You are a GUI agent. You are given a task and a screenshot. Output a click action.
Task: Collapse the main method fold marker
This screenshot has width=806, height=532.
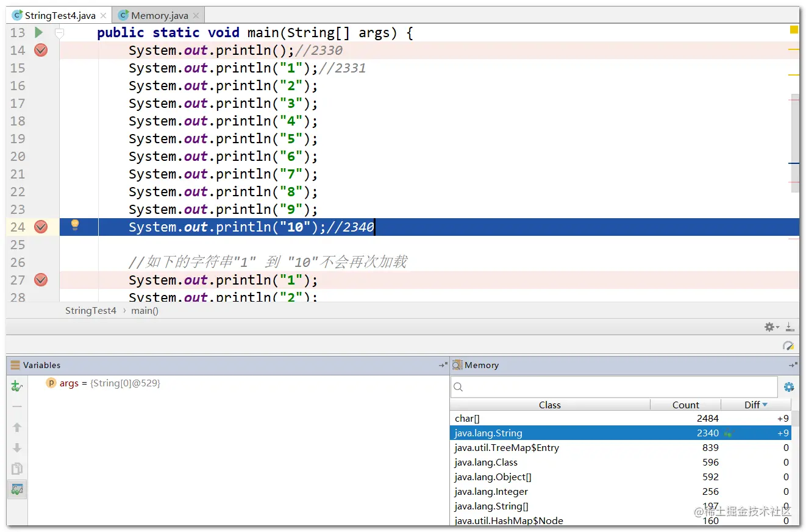click(59, 33)
